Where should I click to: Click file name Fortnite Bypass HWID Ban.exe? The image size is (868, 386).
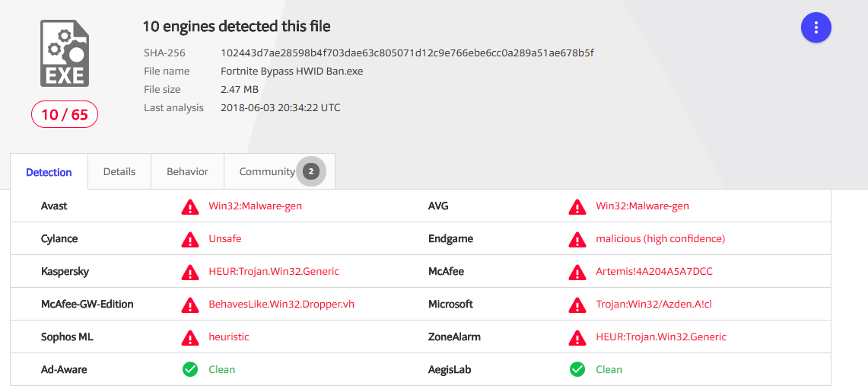pos(291,72)
